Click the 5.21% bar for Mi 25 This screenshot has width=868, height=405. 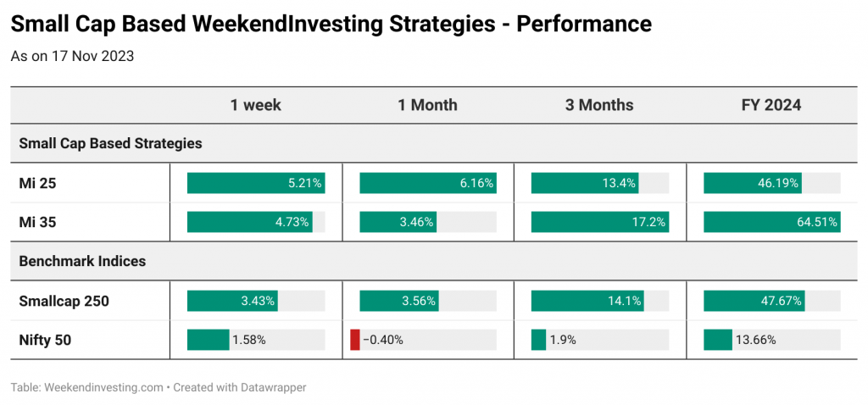256,183
